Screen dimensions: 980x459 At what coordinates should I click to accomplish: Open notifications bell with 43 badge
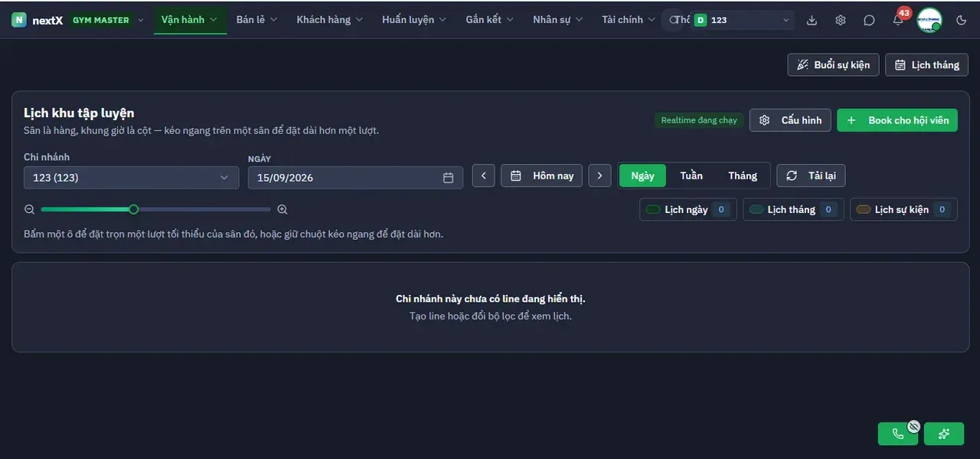click(x=898, y=20)
